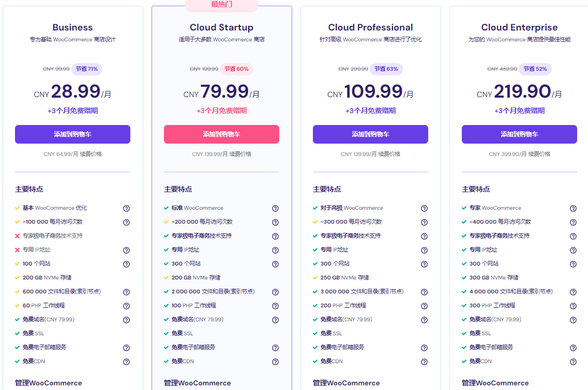Open tooltip for 专家级电子商务技术支持 in Cloud Startup
588x390 pixels.
click(x=276, y=236)
